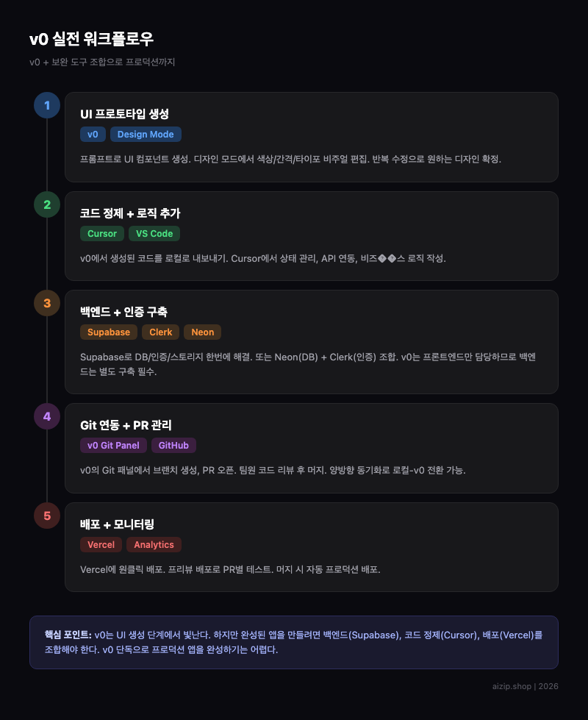Select the v0 Git Panel tag

coord(113,446)
